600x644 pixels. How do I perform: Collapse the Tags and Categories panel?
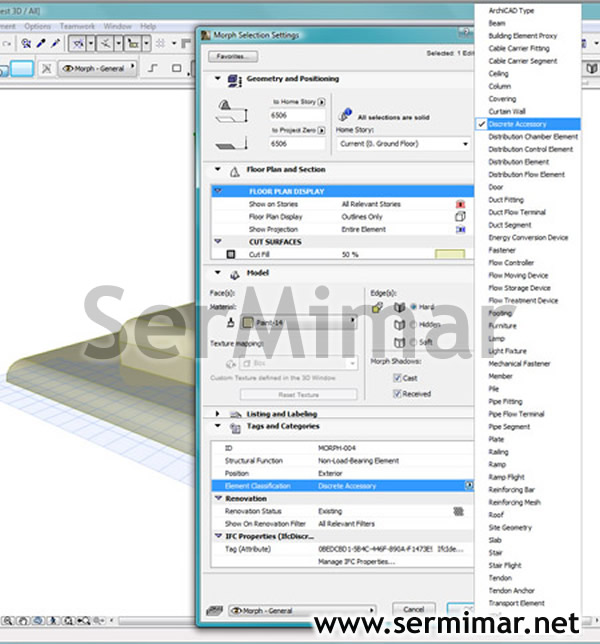218,426
